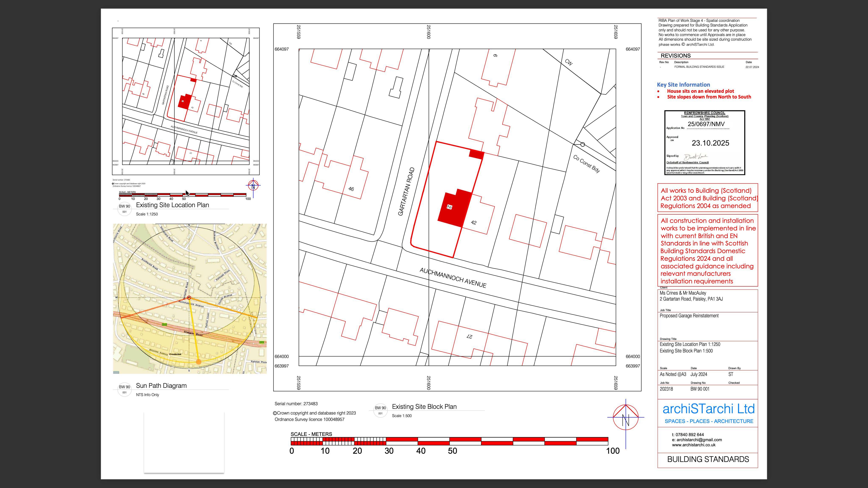Click the Renfrewshire Council approval stamp
This screenshot has width=868, height=488.
tap(705, 143)
